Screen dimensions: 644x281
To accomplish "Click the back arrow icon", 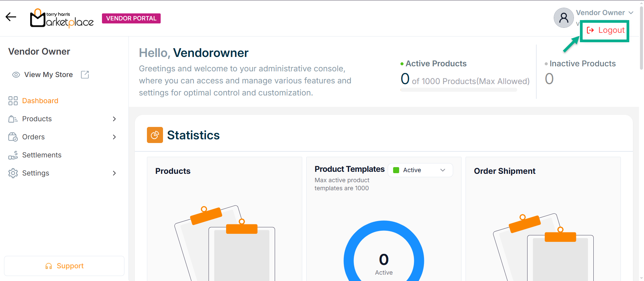I will click(x=11, y=17).
